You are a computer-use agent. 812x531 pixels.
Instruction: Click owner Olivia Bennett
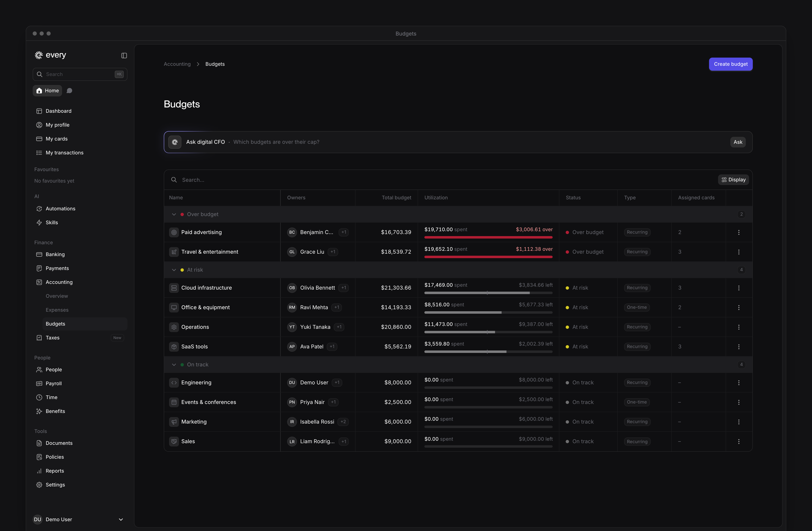point(317,288)
